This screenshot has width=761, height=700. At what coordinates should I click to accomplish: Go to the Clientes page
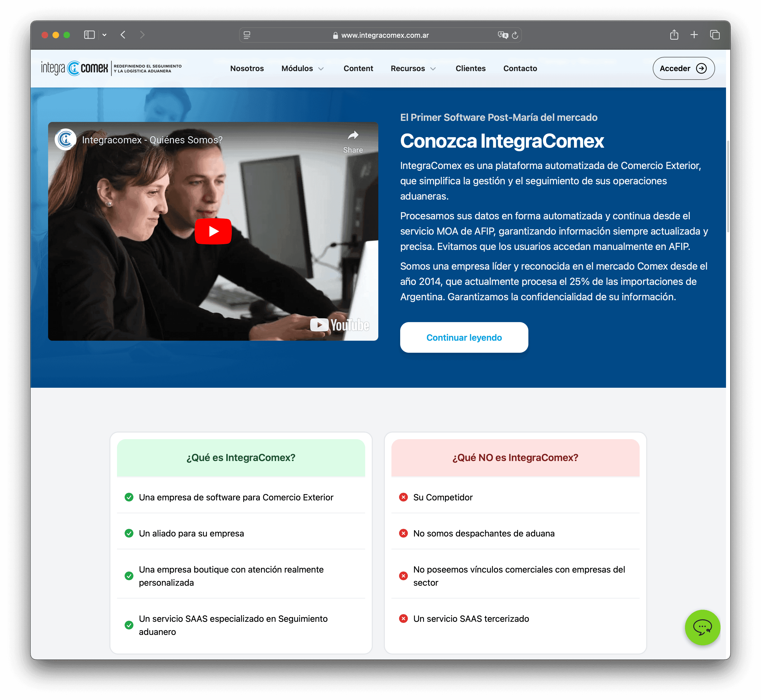[x=471, y=69]
